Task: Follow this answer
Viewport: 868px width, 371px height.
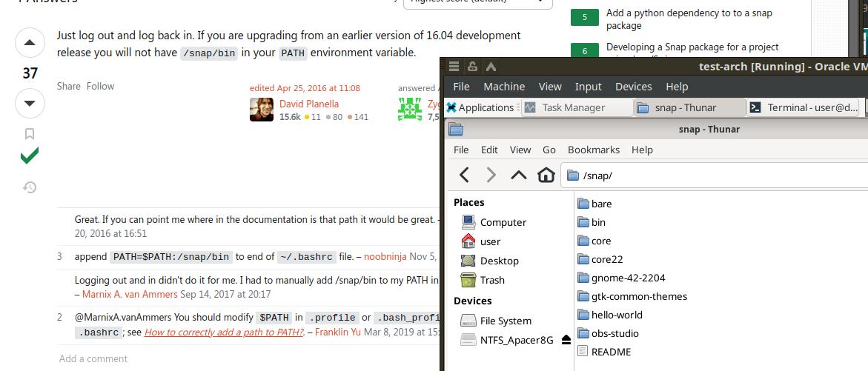Action: tap(100, 86)
